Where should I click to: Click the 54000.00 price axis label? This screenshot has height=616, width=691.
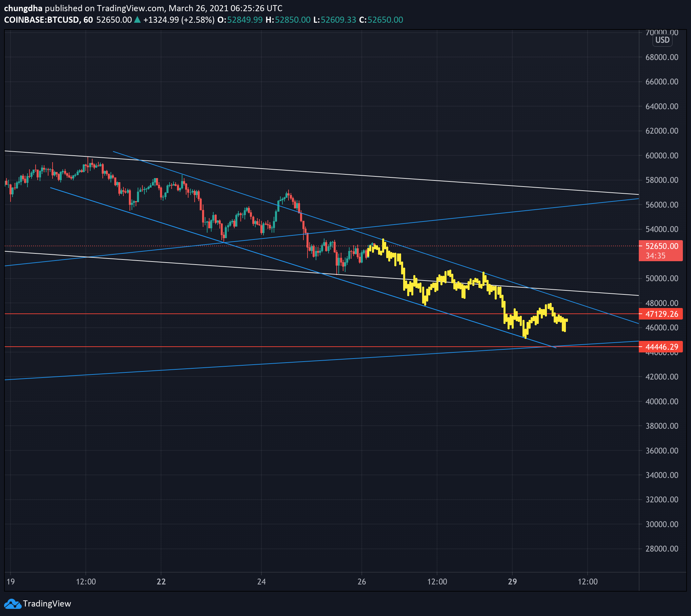point(662,229)
